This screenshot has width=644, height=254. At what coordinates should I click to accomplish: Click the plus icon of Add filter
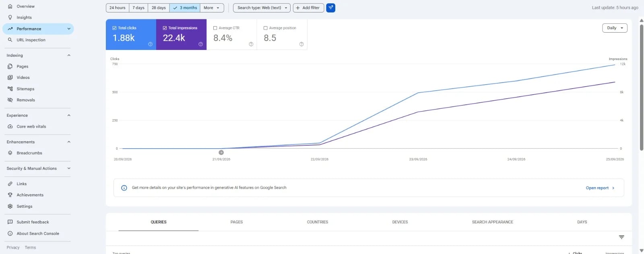click(x=298, y=8)
